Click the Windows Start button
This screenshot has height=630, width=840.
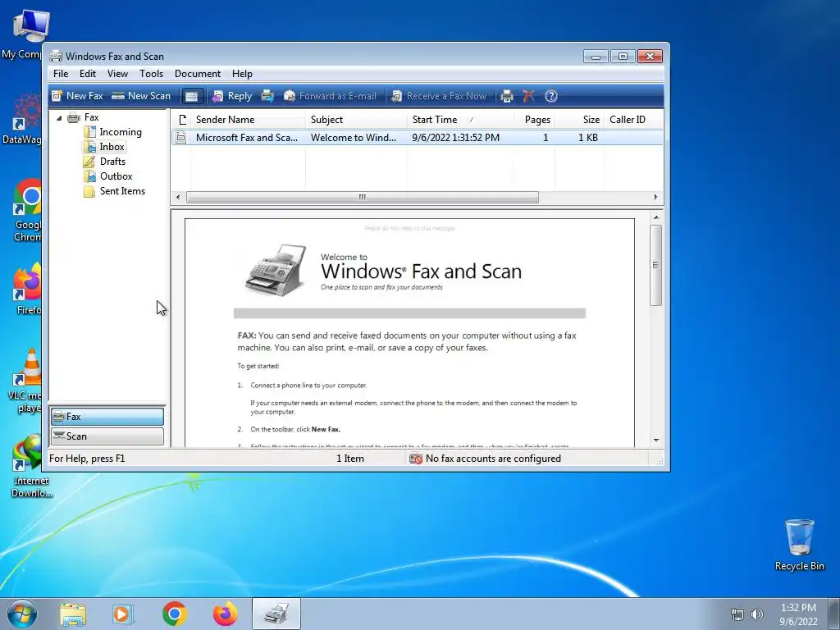[22, 614]
